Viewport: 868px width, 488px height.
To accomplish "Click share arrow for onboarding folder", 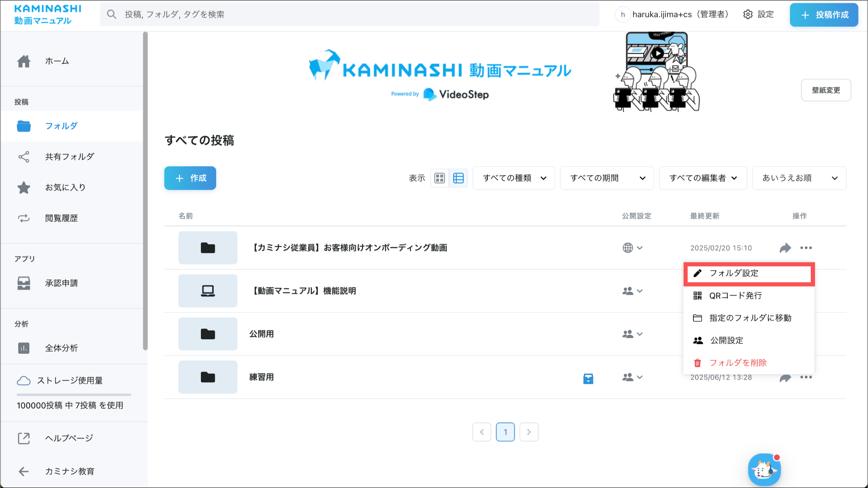I will pos(785,248).
